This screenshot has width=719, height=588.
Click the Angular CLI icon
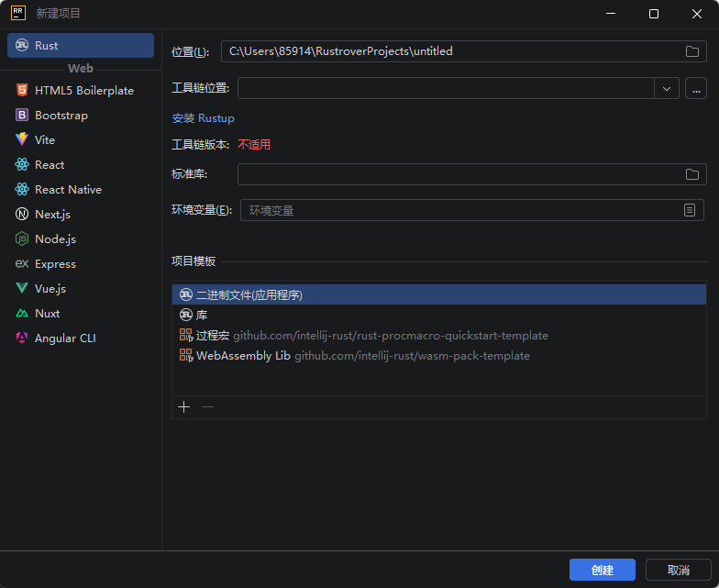pos(22,338)
